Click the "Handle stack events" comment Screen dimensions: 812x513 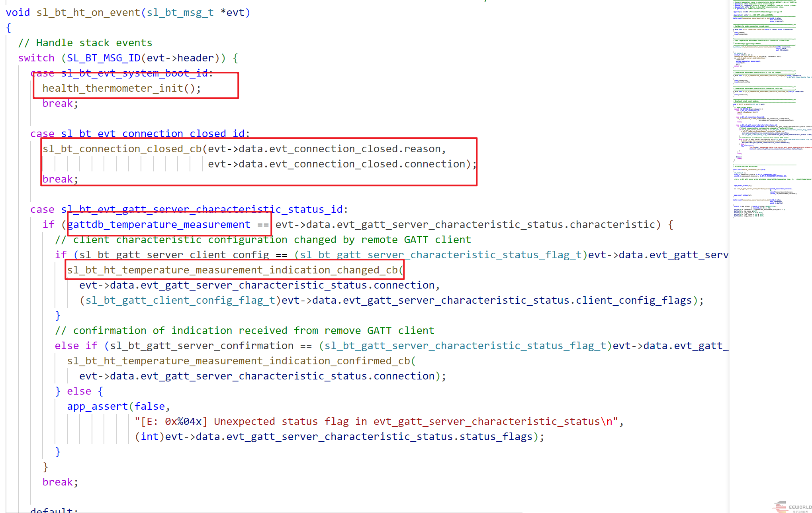point(85,43)
